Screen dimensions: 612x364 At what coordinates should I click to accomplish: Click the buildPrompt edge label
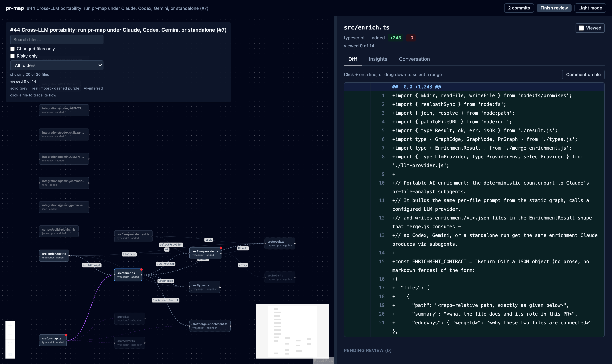pyautogui.click(x=92, y=265)
